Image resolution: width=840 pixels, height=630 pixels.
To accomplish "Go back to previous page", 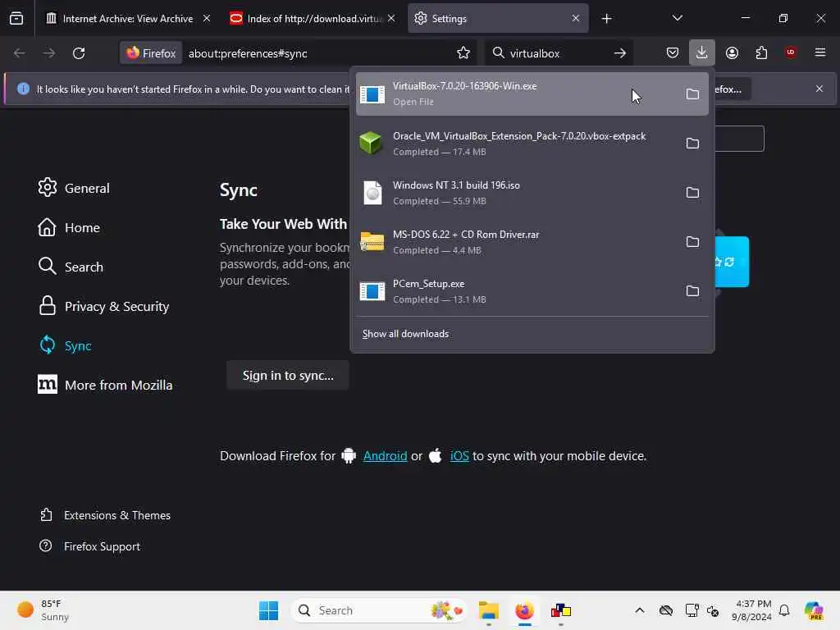I will coord(20,53).
